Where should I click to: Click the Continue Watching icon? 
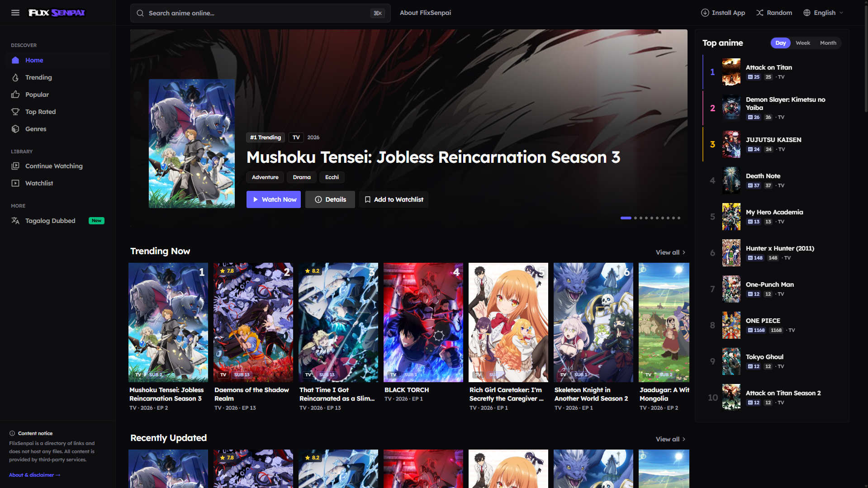pos(15,166)
